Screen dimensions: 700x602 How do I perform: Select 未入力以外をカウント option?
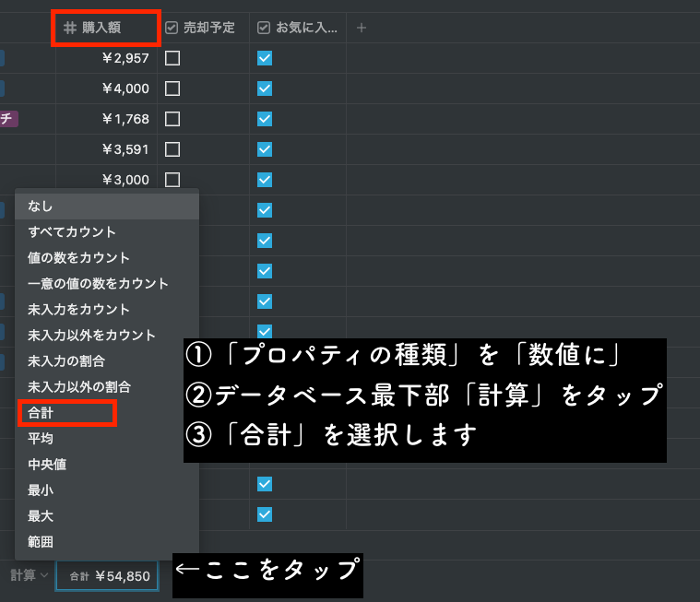tap(107, 336)
